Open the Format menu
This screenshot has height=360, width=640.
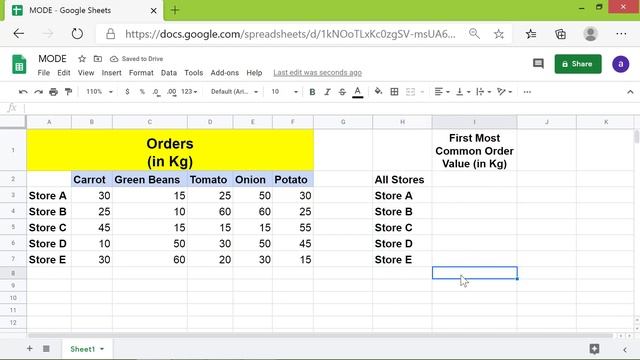(141, 73)
